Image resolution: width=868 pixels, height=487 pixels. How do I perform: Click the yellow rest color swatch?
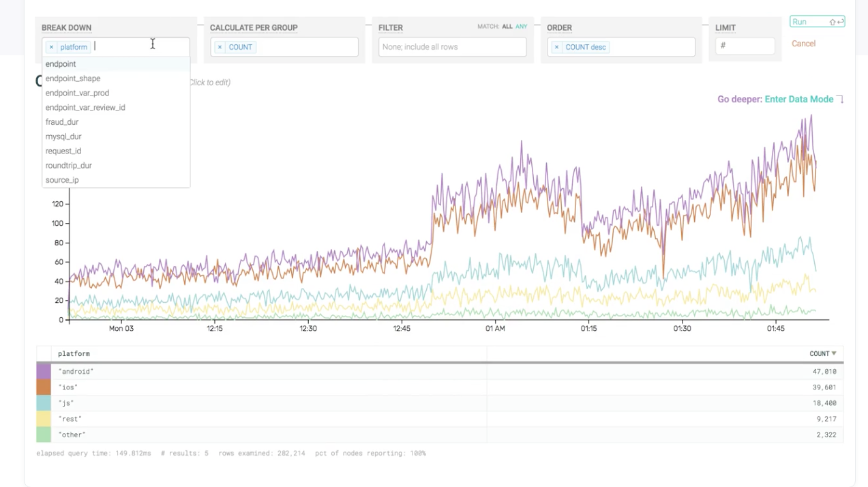click(x=44, y=419)
